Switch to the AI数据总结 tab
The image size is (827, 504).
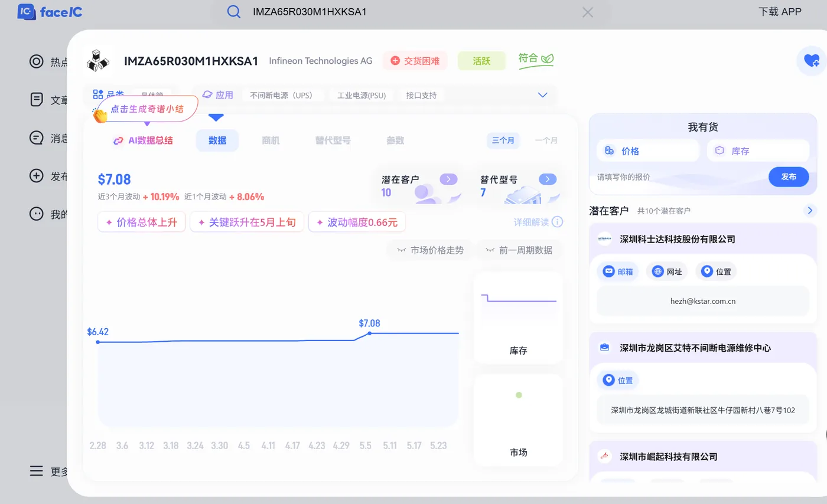(143, 140)
